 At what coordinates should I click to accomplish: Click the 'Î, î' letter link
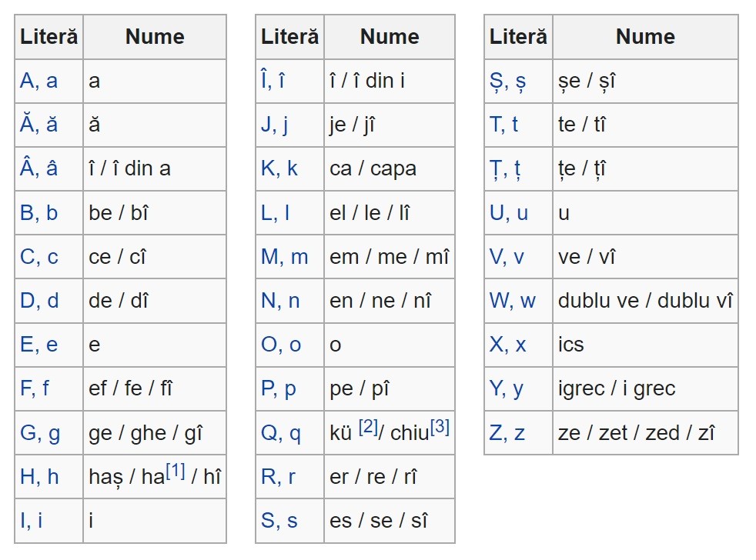[273, 81]
